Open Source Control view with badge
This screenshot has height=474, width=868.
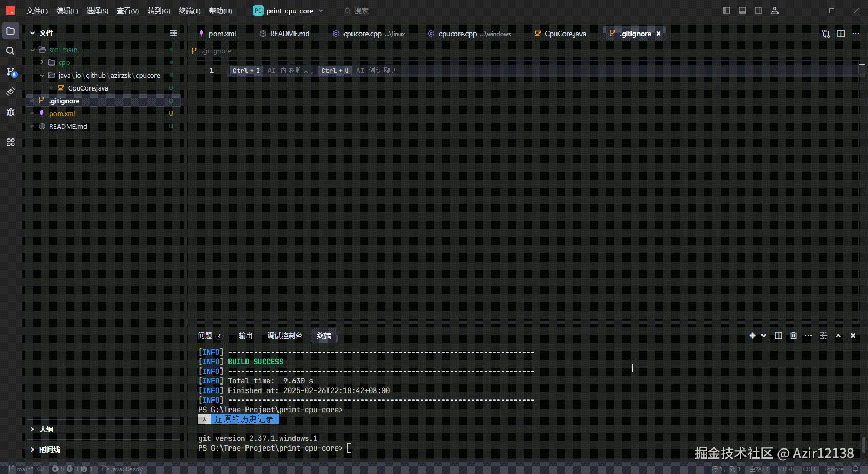(x=11, y=71)
